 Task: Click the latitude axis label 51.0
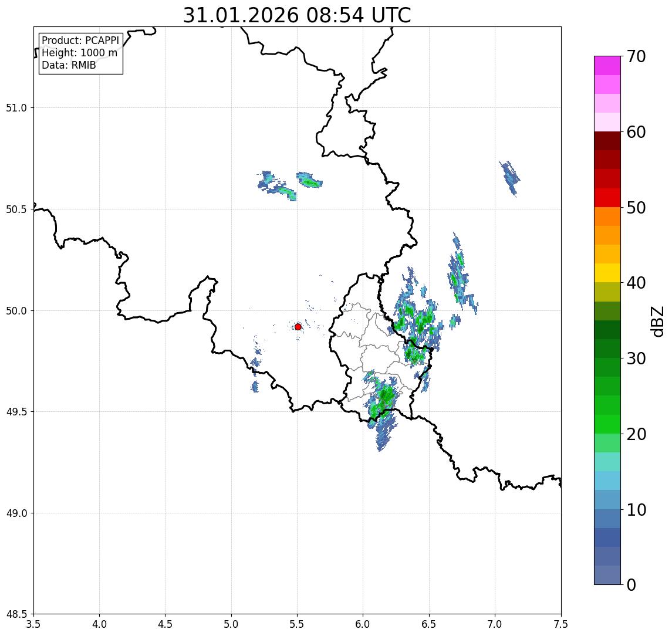coord(16,107)
